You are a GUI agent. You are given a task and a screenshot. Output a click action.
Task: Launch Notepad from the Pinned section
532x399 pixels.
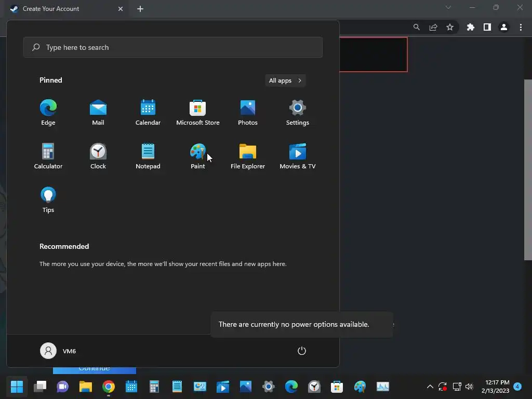tap(148, 156)
